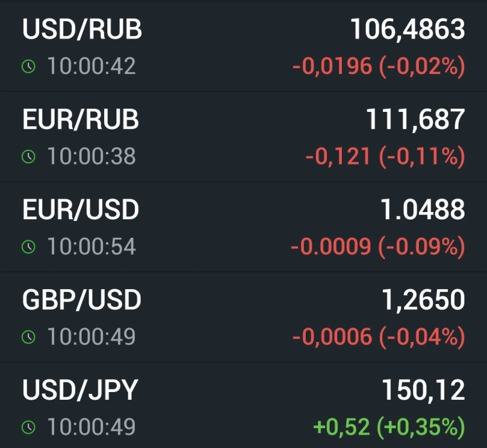This screenshot has width=487, height=448.
Task: Select the EUR/USD pair label
Action: pos(80,210)
